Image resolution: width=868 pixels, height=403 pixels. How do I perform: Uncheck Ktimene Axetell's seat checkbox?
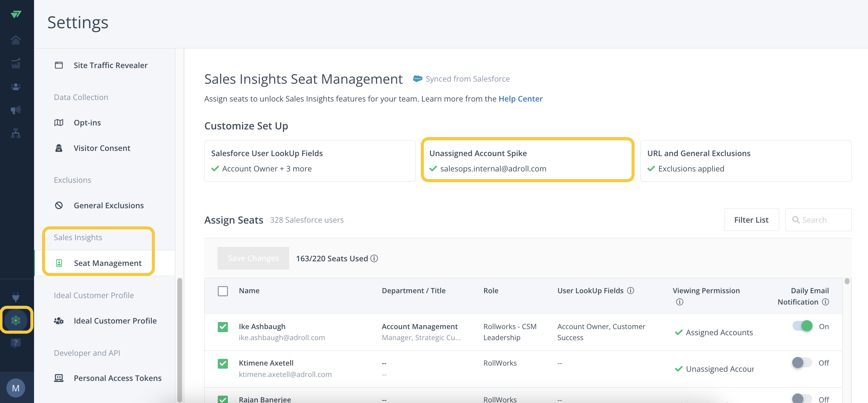click(x=223, y=363)
